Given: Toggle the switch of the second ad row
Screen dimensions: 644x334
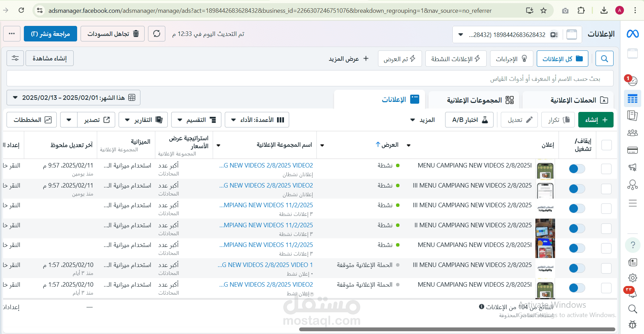Looking at the screenshot, I should tap(577, 189).
